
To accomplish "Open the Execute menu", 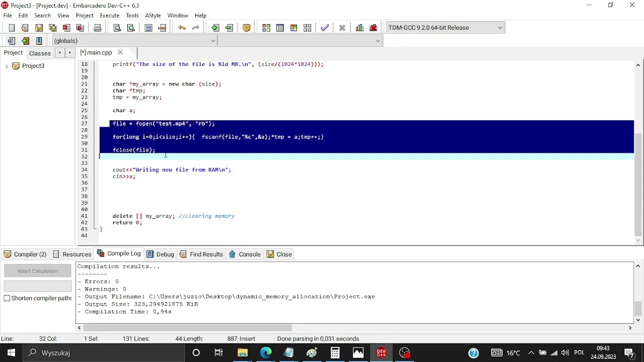I will [110, 16].
